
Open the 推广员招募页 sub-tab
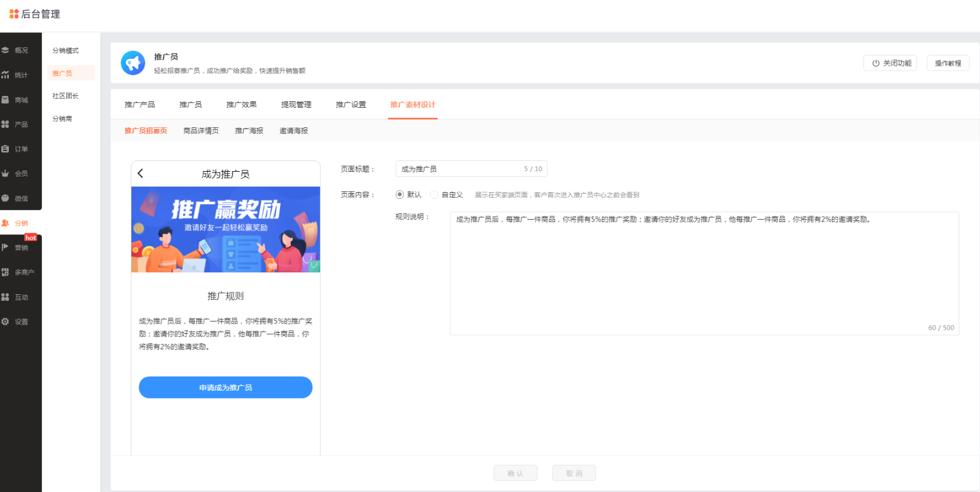tap(146, 131)
